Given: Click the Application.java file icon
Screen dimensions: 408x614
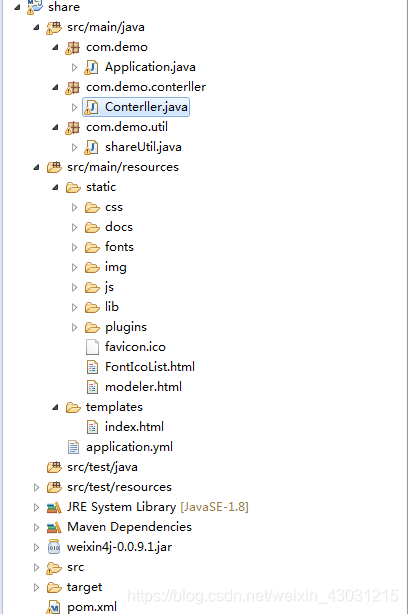Looking at the screenshot, I should point(92,67).
